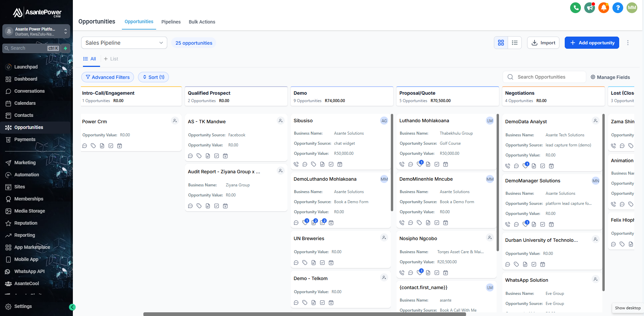Collapse the left sidebar with green arrow
This screenshot has width=644, height=316.
(x=72, y=307)
